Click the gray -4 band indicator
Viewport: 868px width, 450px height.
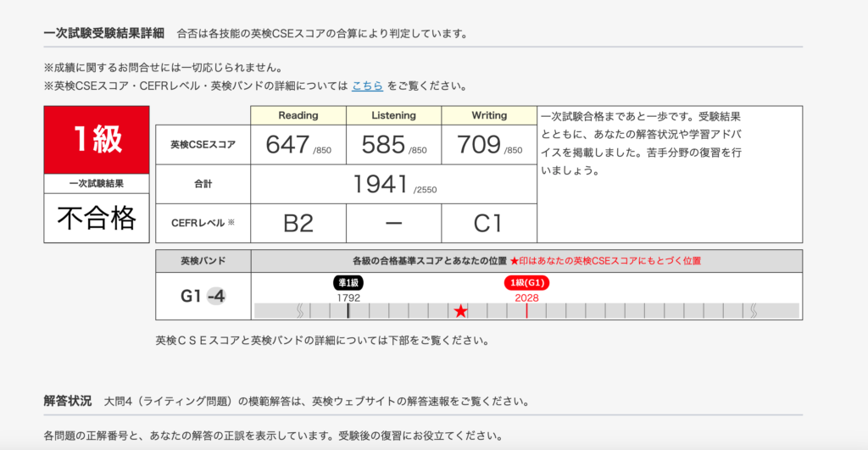pos(216,297)
